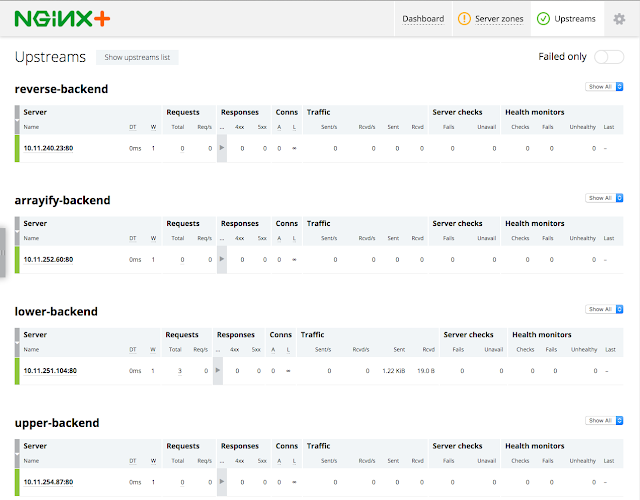The height and width of the screenshot is (500, 640).
Task: Click lower-backend total requests value 3
Action: click(180, 371)
